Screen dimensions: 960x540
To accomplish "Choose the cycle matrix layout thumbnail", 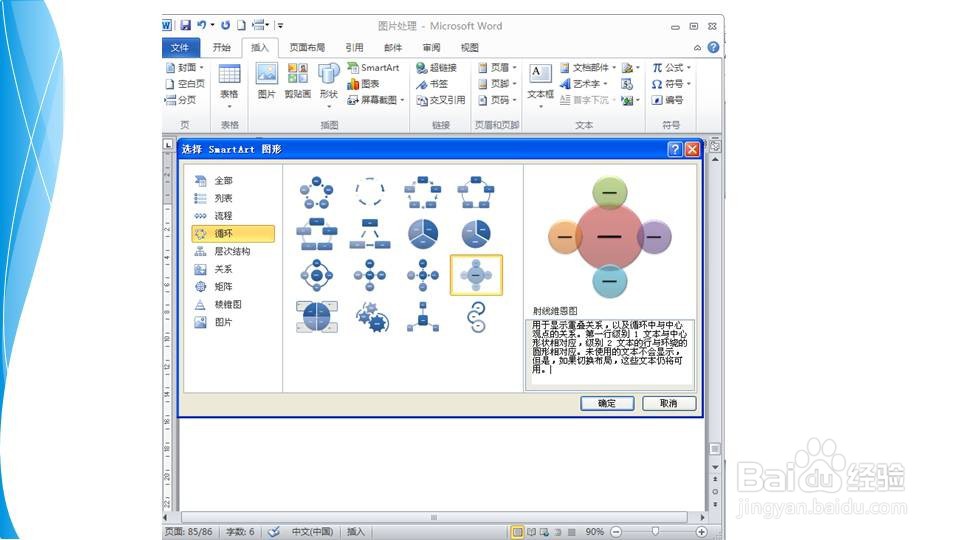I will [317, 317].
